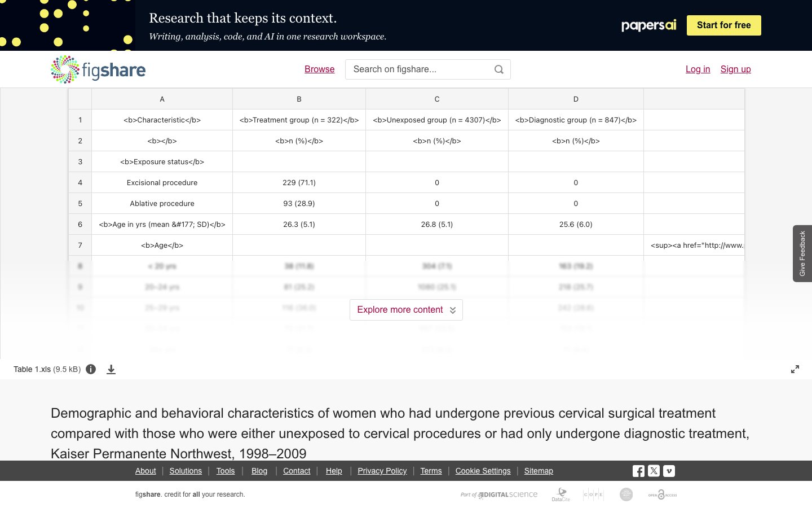Click the Open Access logo
Screen dimensions: 812x508
663,494
